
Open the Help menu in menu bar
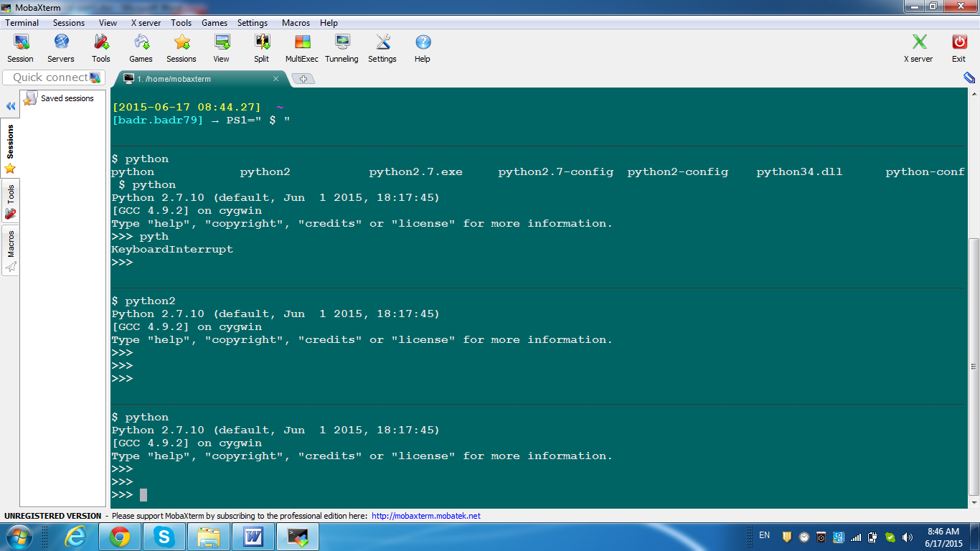(329, 23)
